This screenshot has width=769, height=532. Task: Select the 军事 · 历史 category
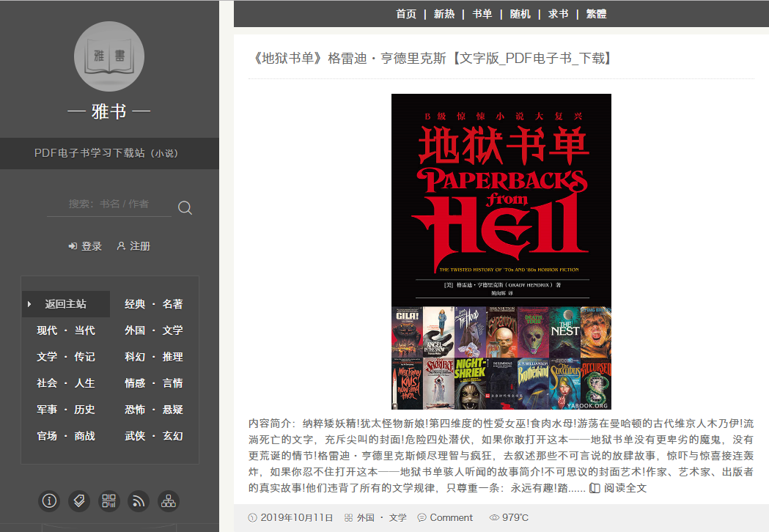coord(66,410)
